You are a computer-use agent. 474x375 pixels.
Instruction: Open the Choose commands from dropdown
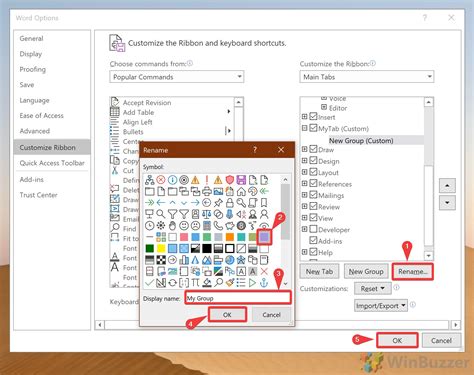click(x=177, y=77)
